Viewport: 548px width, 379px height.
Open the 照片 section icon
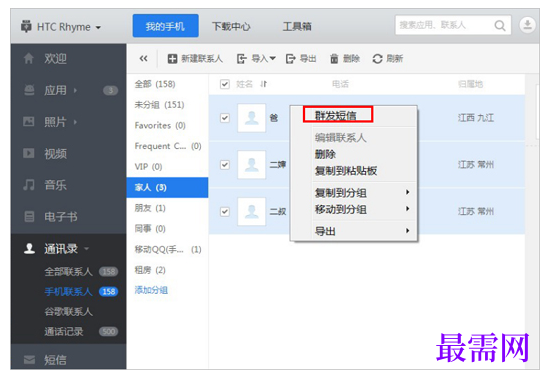(29, 122)
